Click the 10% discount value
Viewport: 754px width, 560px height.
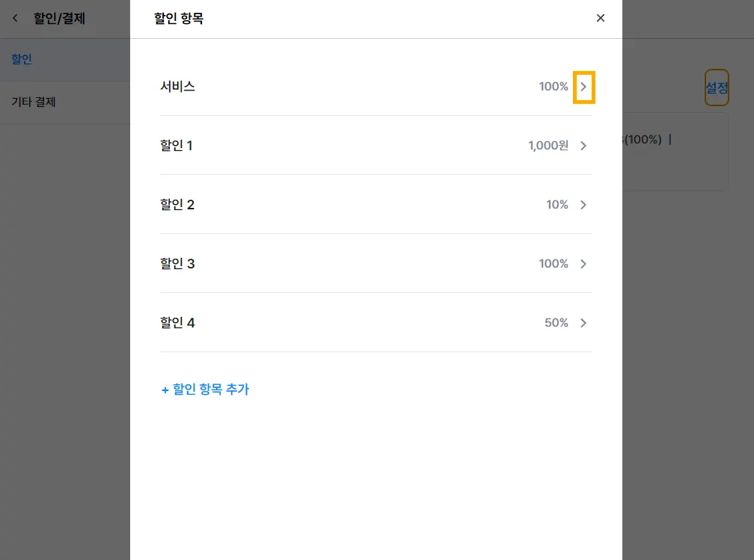[x=557, y=205]
